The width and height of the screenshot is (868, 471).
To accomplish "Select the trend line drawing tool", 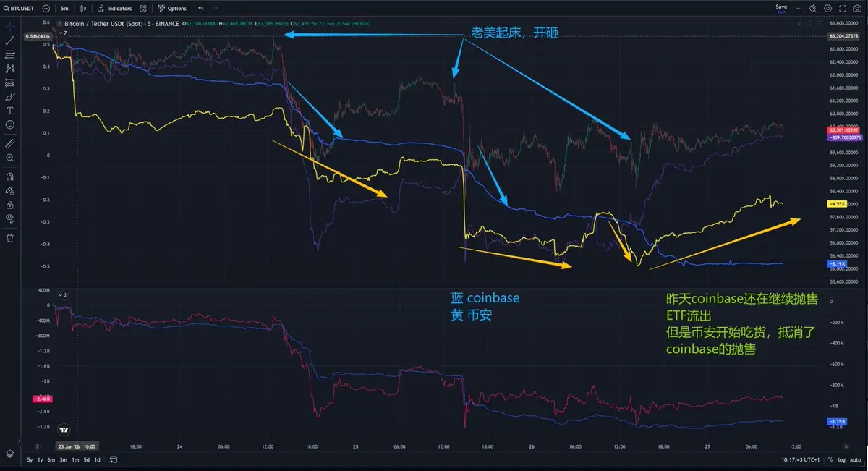I will click(10, 40).
